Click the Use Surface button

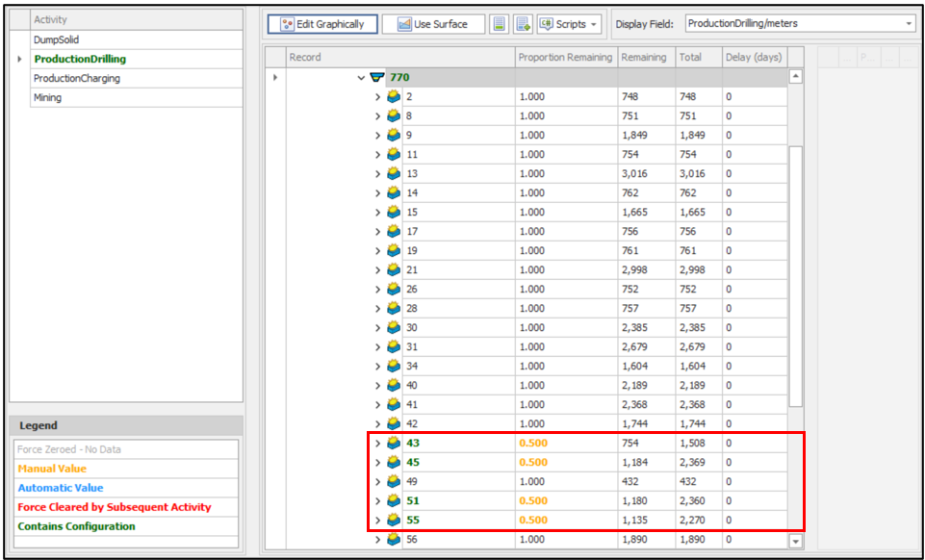(x=432, y=24)
